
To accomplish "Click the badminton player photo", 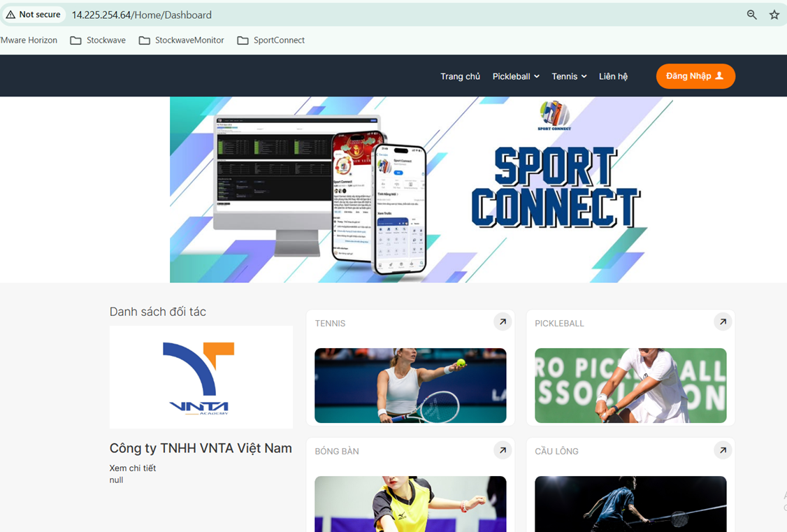I will click(630, 504).
